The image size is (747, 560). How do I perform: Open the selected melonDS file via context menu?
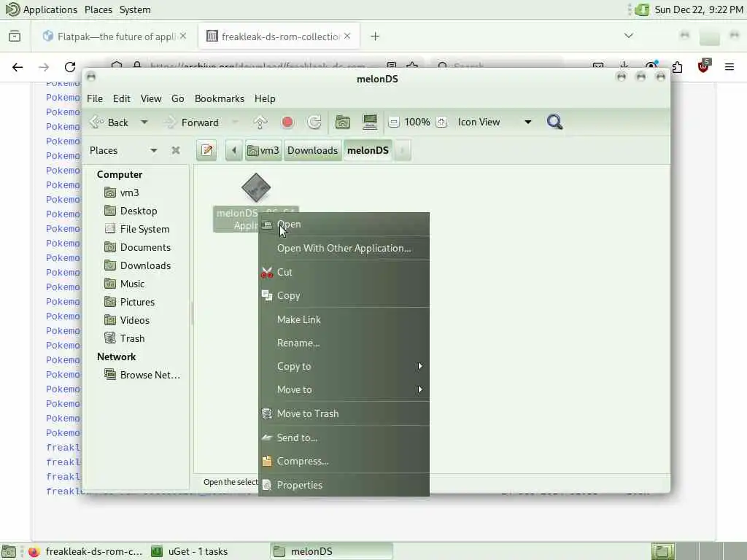(344, 225)
